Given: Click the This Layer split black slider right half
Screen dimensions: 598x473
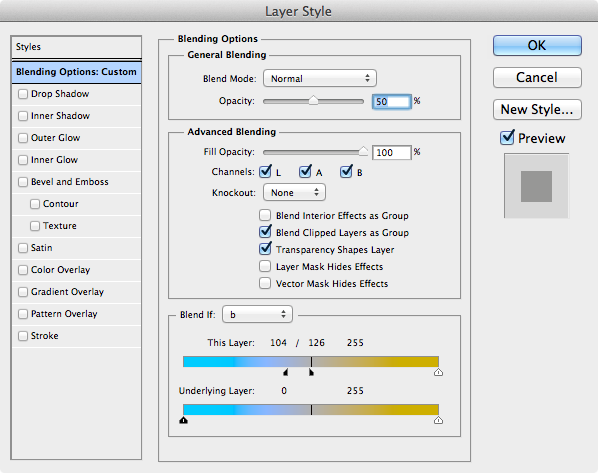Looking at the screenshot, I should 311,372.
